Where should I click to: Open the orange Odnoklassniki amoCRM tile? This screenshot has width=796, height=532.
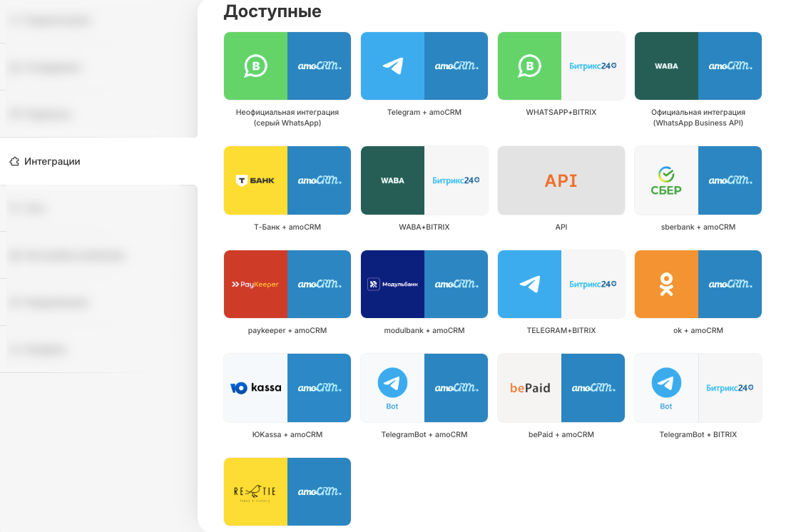click(698, 284)
